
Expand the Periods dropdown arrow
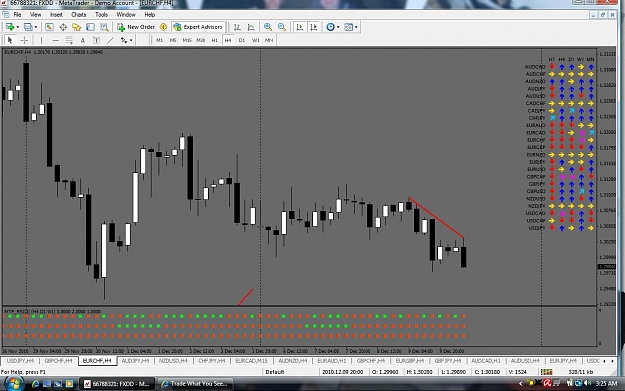[x=338, y=27]
